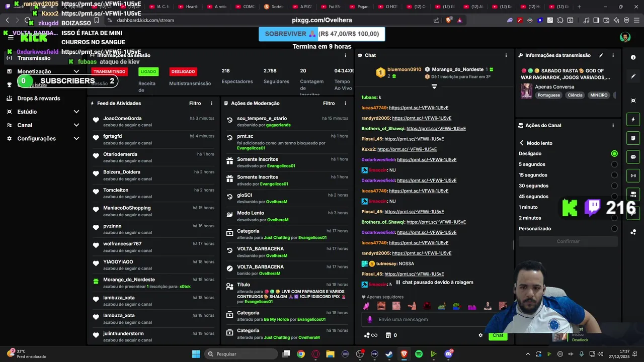This screenshot has height=362, width=644.
Task: Toggle the lightning bolt activity panel icon
Action: tap(633, 120)
